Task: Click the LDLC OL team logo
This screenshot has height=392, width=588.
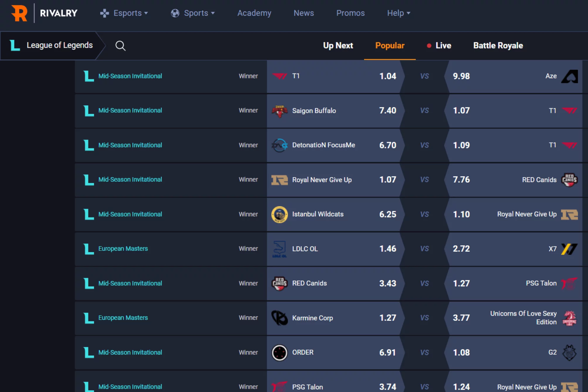Action: [x=280, y=249]
